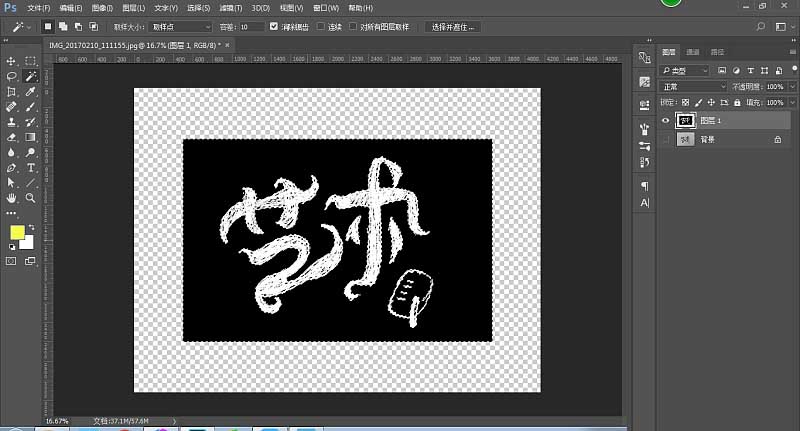Click the tolerance input field
800x431 pixels.
(252, 27)
